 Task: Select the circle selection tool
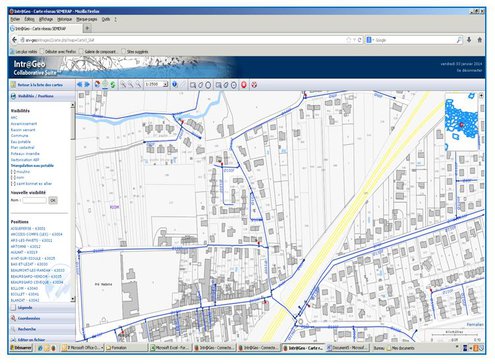point(208,85)
